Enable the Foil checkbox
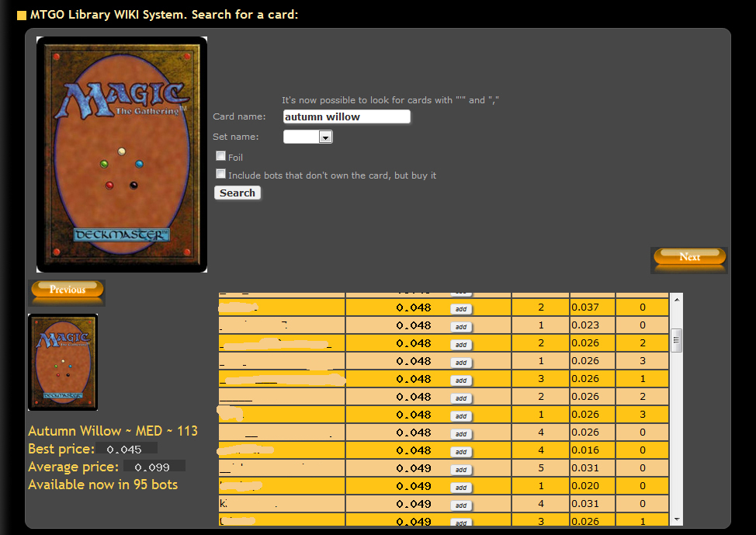 tap(220, 156)
